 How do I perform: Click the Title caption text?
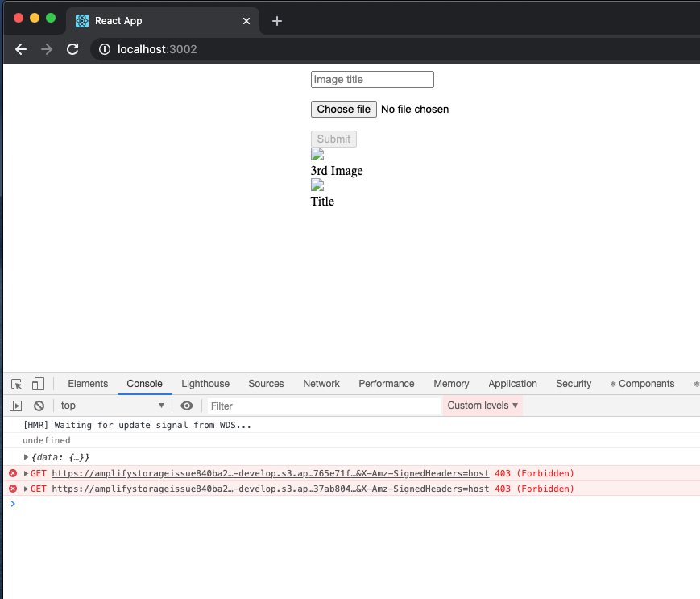322,202
